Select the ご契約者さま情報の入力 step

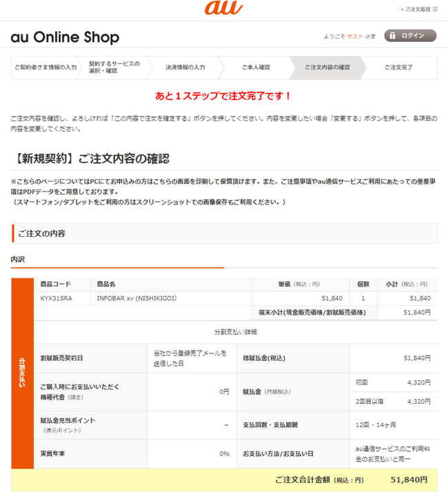coord(45,68)
